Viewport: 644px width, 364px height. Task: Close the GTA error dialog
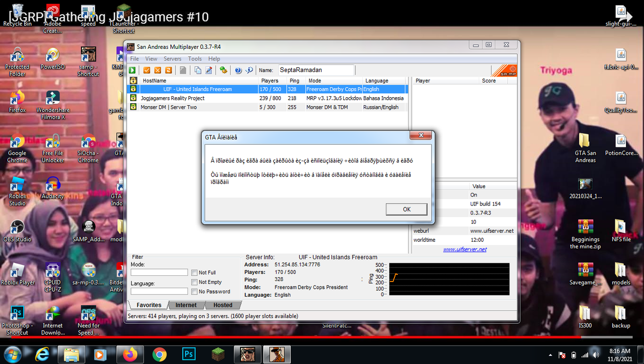coord(420,136)
